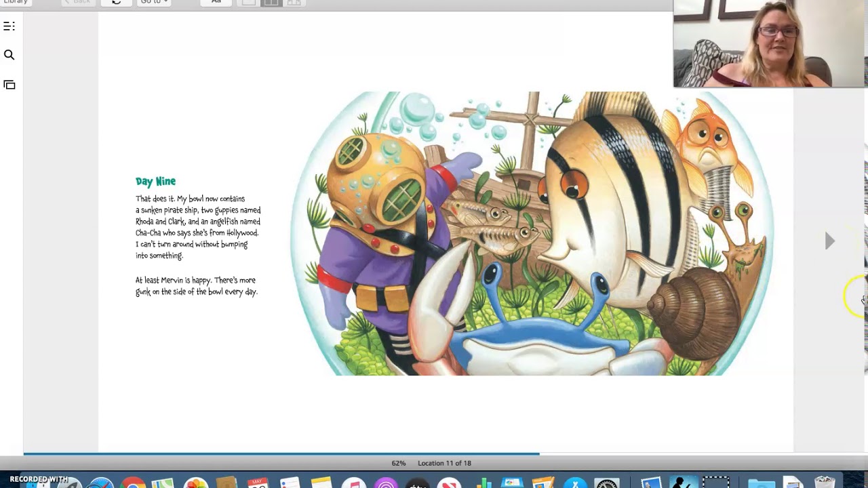This screenshot has width=868, height=488.
Task: Switch to single column page view
Action: point(249,2)
